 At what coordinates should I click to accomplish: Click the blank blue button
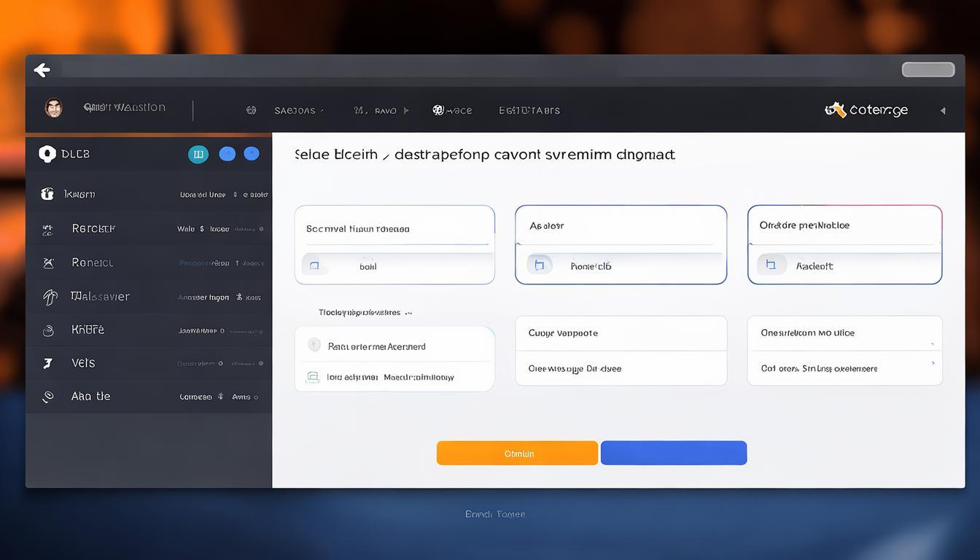coord(673,453)
